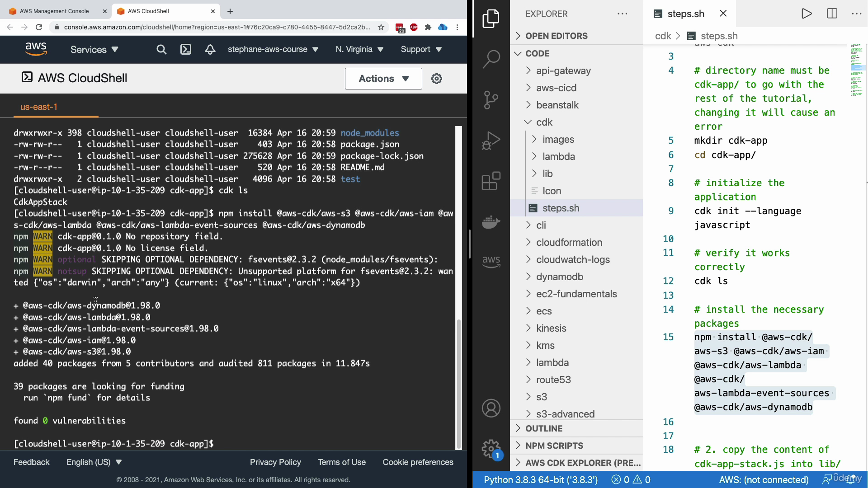
Task: Click steps.sh editor tab
Action: coord(685,14)
